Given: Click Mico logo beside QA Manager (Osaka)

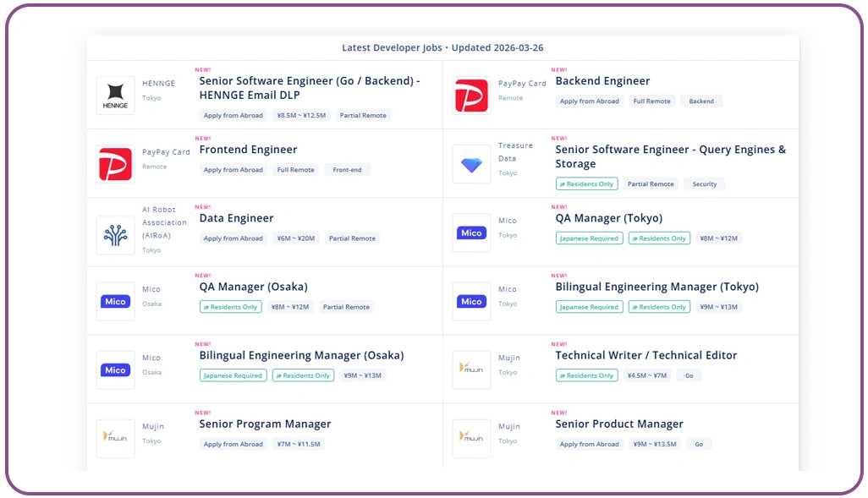Looking at the screenshot, I should coord(115,302).
